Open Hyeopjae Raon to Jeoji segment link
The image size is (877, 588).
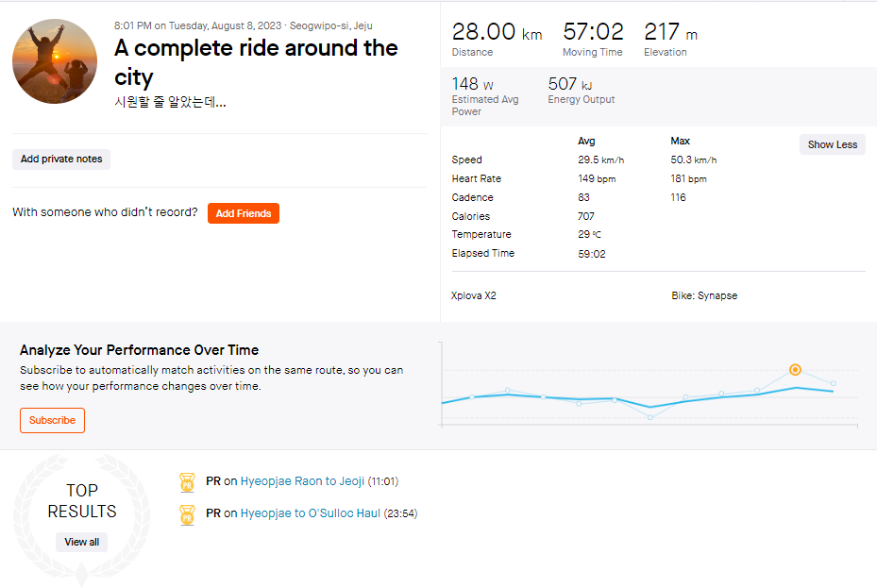coord(302,481)
